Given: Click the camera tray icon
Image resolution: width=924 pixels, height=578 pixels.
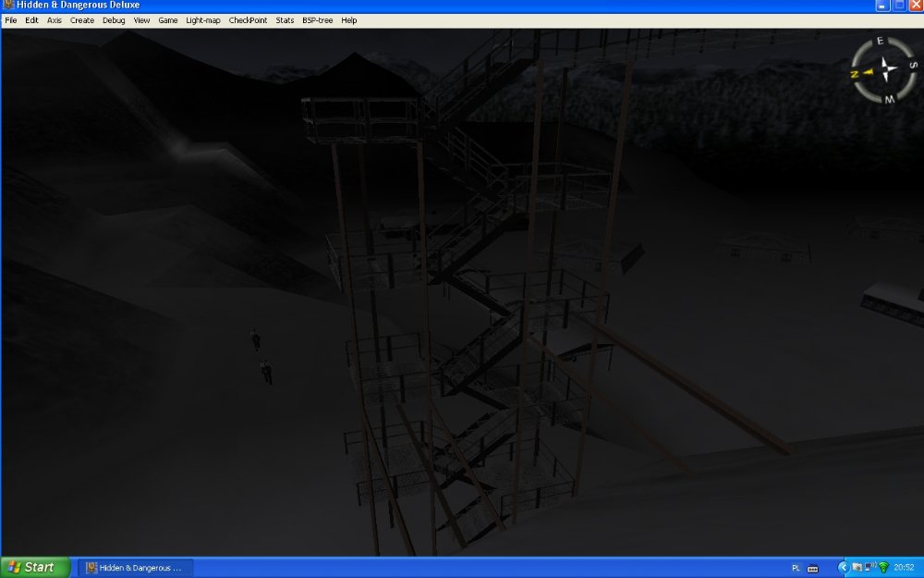Looking at the screenshot, I should (x=857, y=568).
